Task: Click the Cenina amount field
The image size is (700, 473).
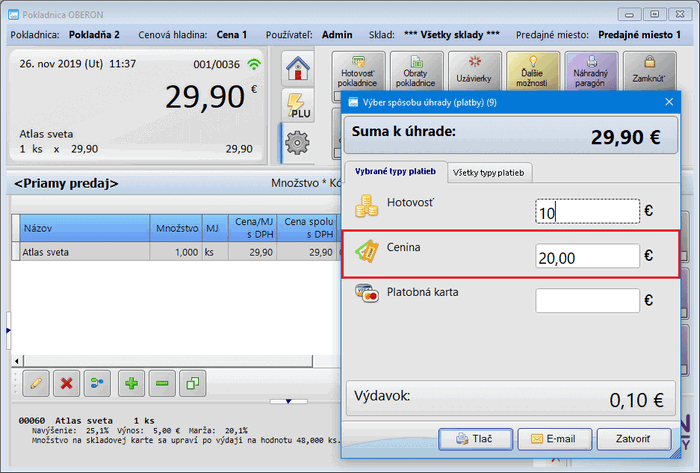Action: [587, 256]
